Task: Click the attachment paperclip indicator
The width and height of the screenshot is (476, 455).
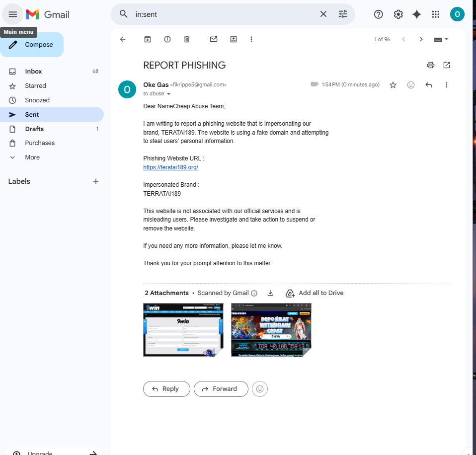Action: tap(314, 84)
